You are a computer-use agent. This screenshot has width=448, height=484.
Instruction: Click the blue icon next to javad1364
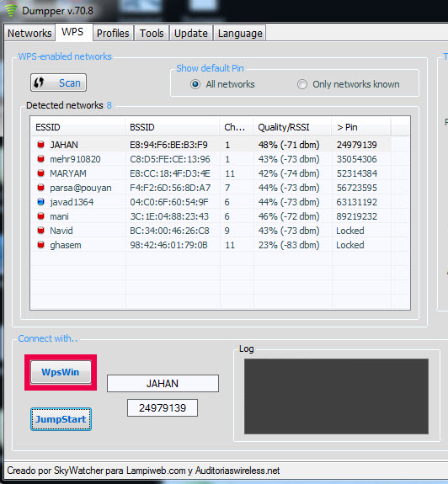[x=40, y=202]
